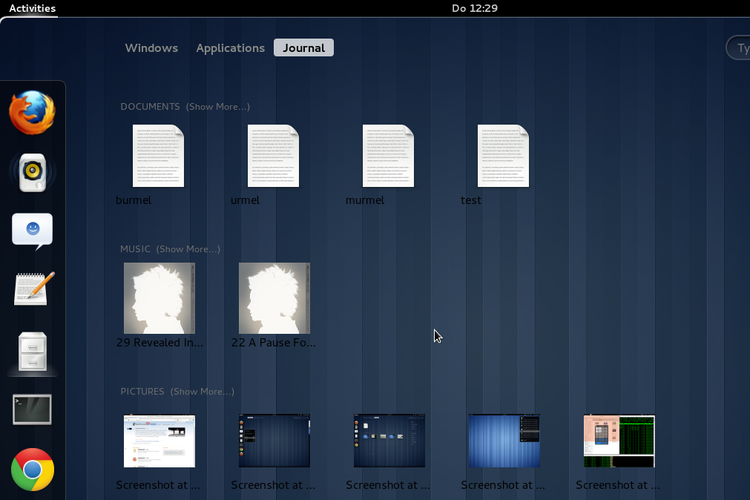Image resolution: width=750 pixels, height=500 pixels.
Task: Switch to the Applications tab
Action: coord(230,48)
